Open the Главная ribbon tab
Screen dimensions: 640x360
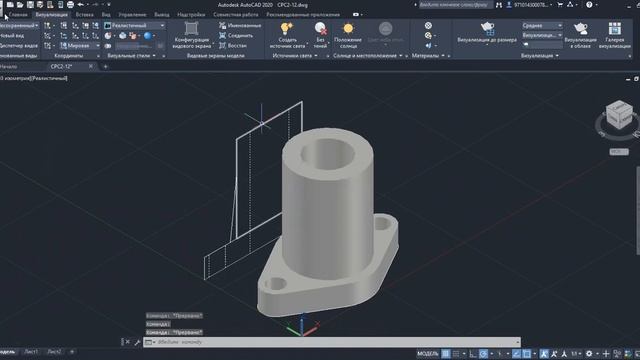click(x=18, y=15)
